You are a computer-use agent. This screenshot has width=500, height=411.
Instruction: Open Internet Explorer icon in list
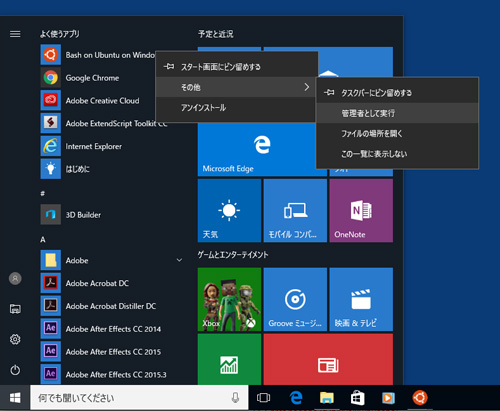coord(51,146)
